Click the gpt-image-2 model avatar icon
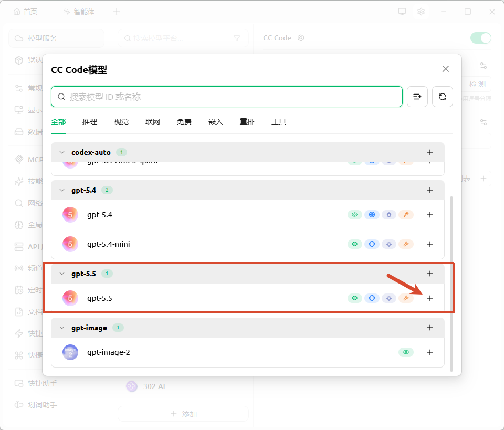The width and height of the screenshot is (504, 430). click(x=70, y=352)
